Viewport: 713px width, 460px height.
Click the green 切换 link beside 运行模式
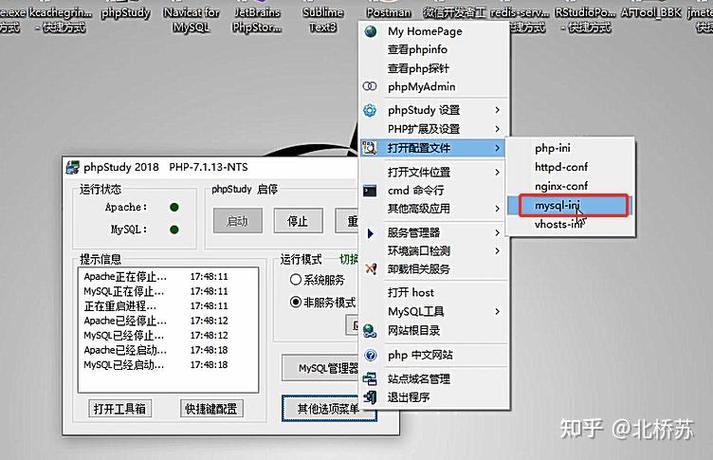point(349,259)
